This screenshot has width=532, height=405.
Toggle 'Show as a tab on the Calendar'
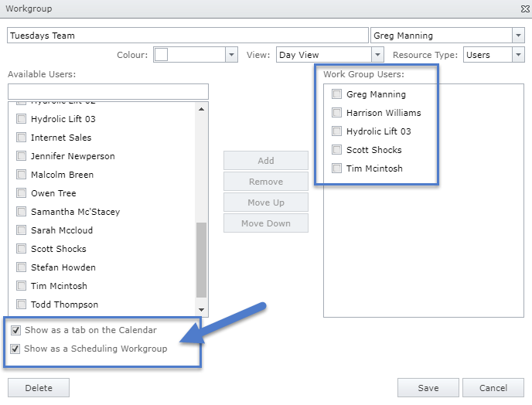tap(16, 330)
